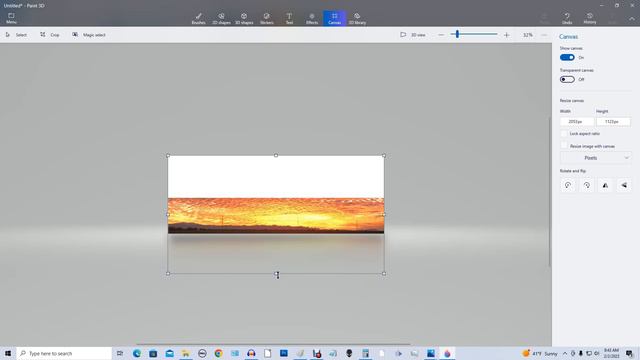The width and height of the screenshot is (640, 360).
Task: Undo the last action
Action: (x=567, y=18)
